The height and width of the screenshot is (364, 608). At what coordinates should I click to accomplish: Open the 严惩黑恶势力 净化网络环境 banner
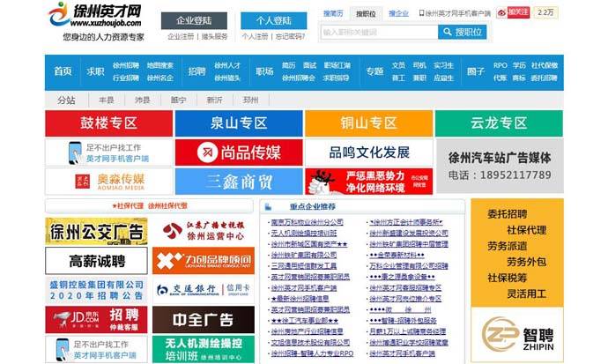368,182
